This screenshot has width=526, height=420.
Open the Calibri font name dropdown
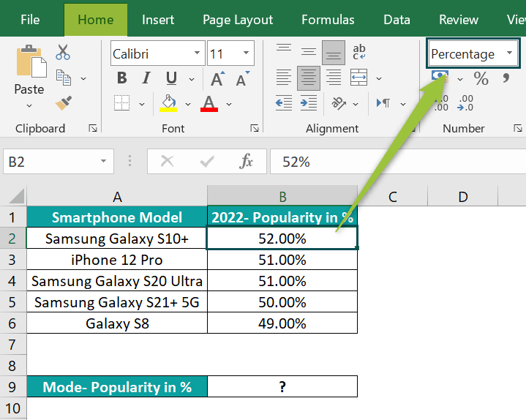(x=198, y=53)
